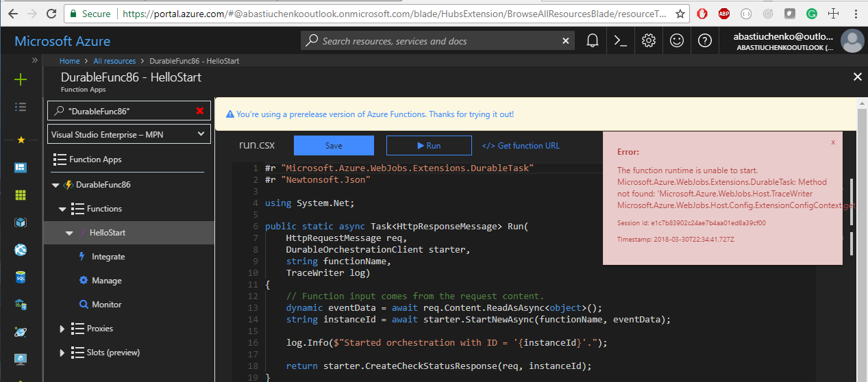The height and width of the screenshot is (382, 868).
Task: Click the Microsoft Azure logo text
Action: [x=62, y=41]
